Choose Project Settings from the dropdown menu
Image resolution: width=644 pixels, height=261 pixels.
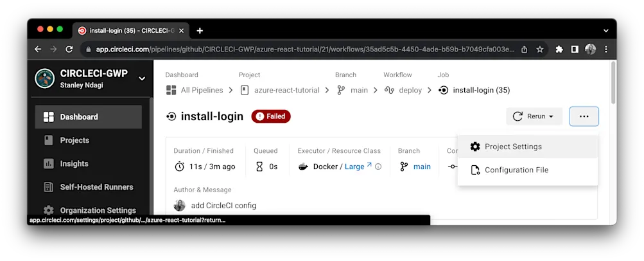528,147
